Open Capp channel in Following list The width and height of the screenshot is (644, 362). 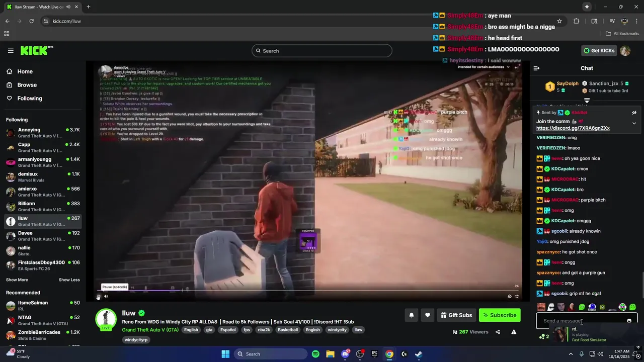[43, 147]
